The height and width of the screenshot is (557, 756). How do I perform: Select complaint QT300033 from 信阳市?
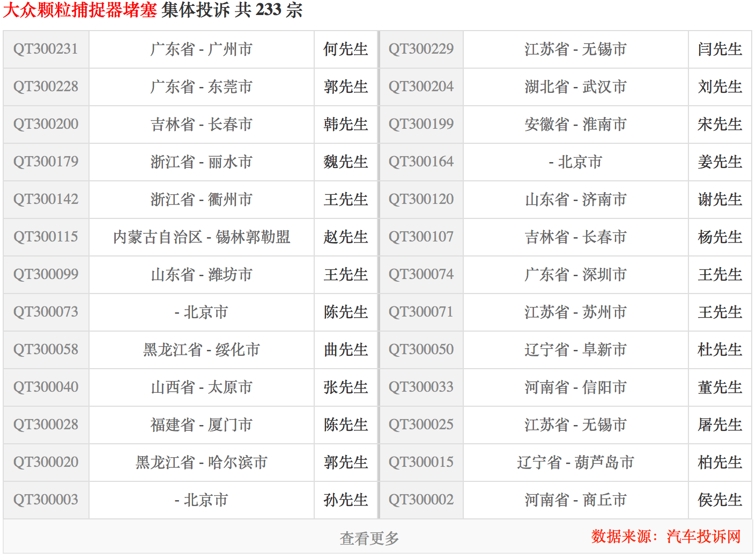point(421,387)
